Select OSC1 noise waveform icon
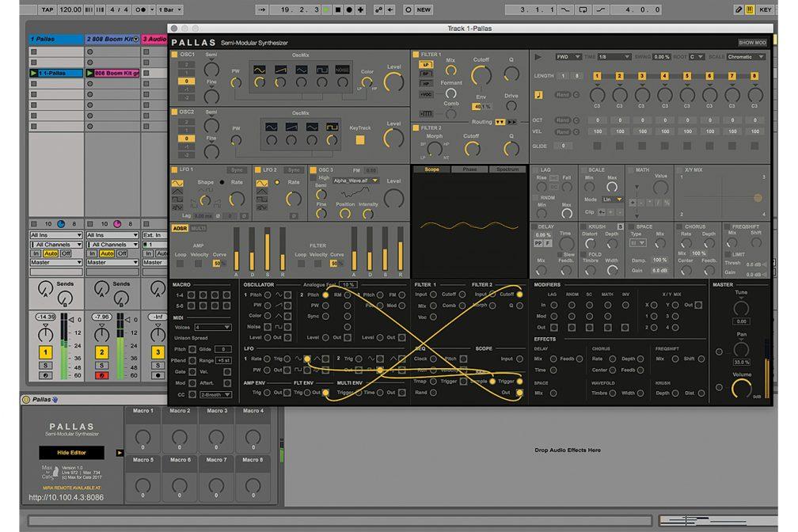The width and height of the screenshot is (798, 532). (343, 69)
